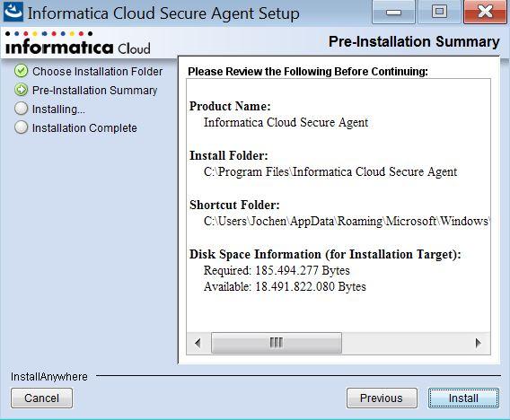Click the colored dots above the Informatica logo

click(x=48, y=33)
